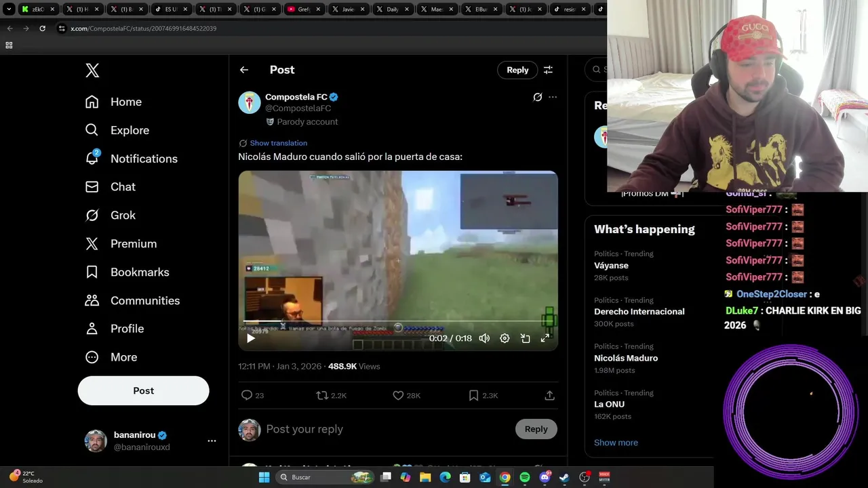868x488 pixels.
Task: Open Explore in the sidebar
Action: point(117,130)
